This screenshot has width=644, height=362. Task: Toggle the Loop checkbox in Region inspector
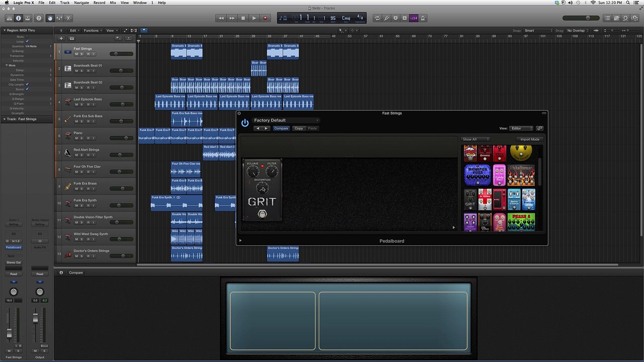point(27,41)
